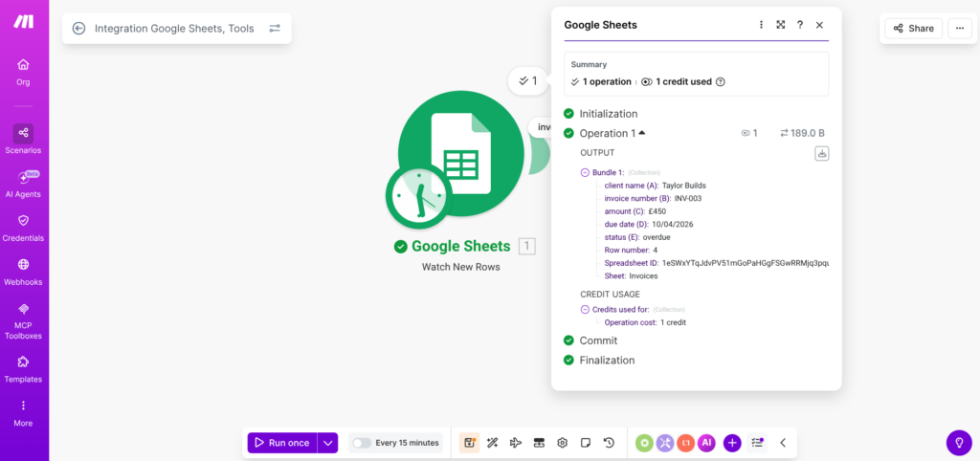The image size is (980, 461).
Task: Click the credit info question mark icon
Action: click(x=720, y=81)
